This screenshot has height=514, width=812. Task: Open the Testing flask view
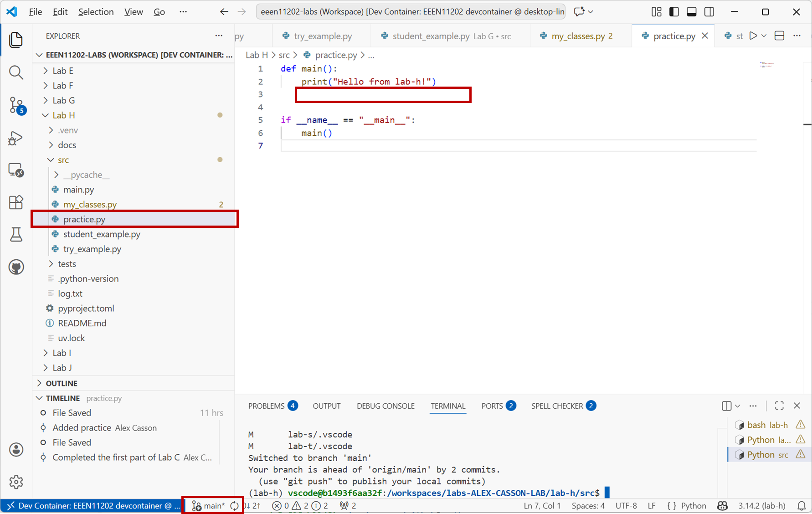[x=16, y=235]
